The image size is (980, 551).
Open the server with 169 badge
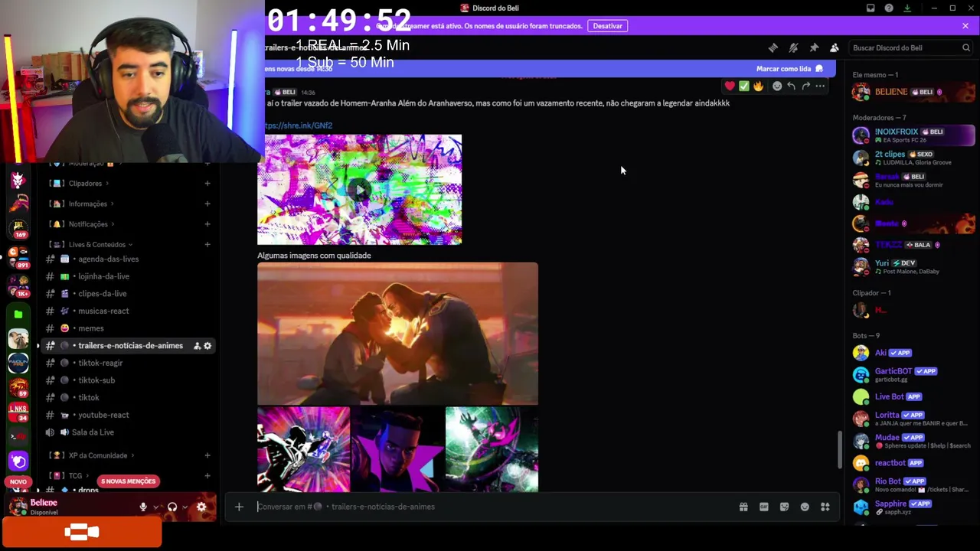[18, 227]
